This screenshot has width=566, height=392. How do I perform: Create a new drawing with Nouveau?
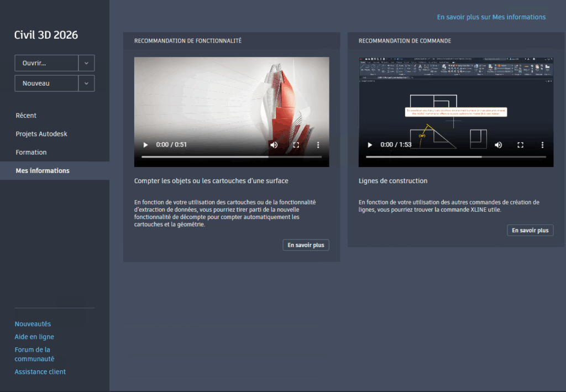(x=46, y=83)
